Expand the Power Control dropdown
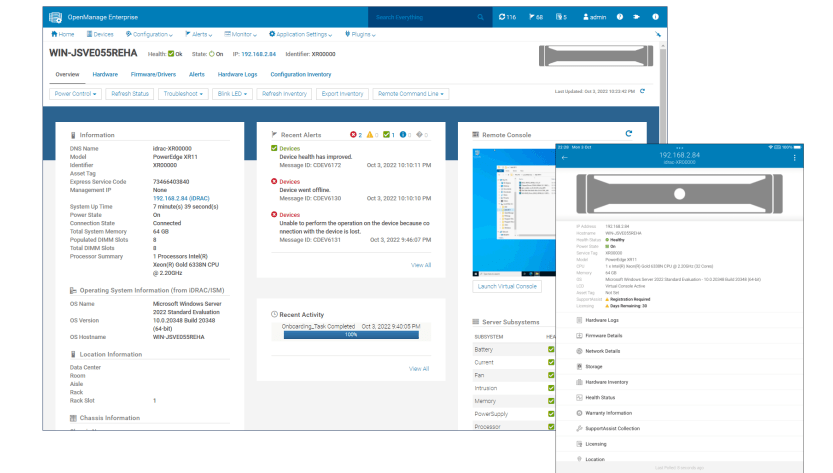The height and width of the screenshot is (473, 833). [x=75, y=94]
